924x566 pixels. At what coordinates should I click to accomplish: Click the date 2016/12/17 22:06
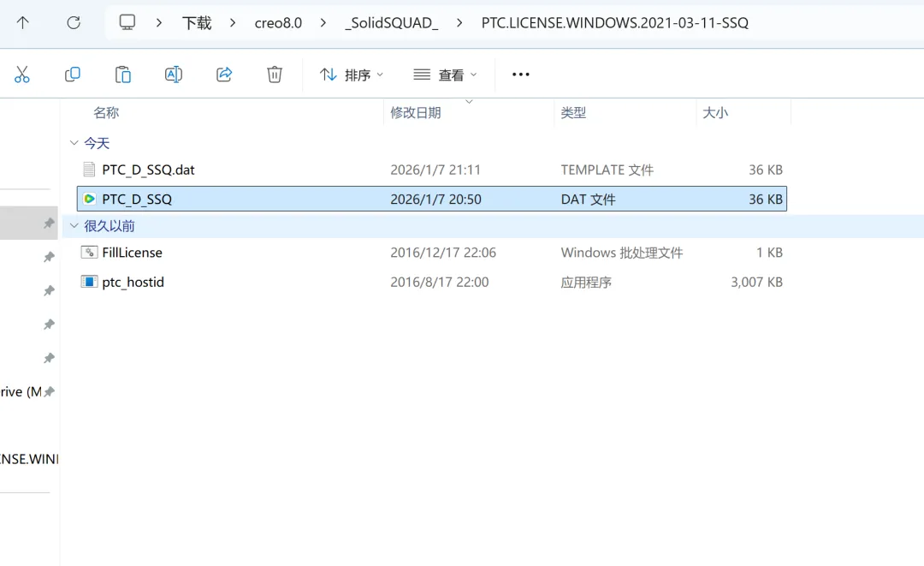pos(443,253)
